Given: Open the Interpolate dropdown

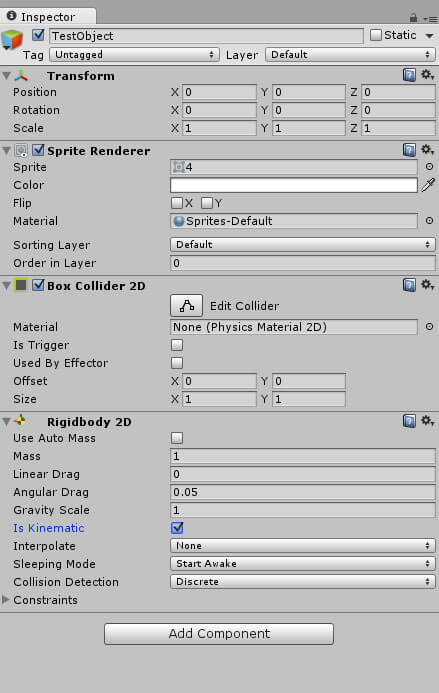Looking at the screenshot, I should pyautogui.click(x=303, y=546).
